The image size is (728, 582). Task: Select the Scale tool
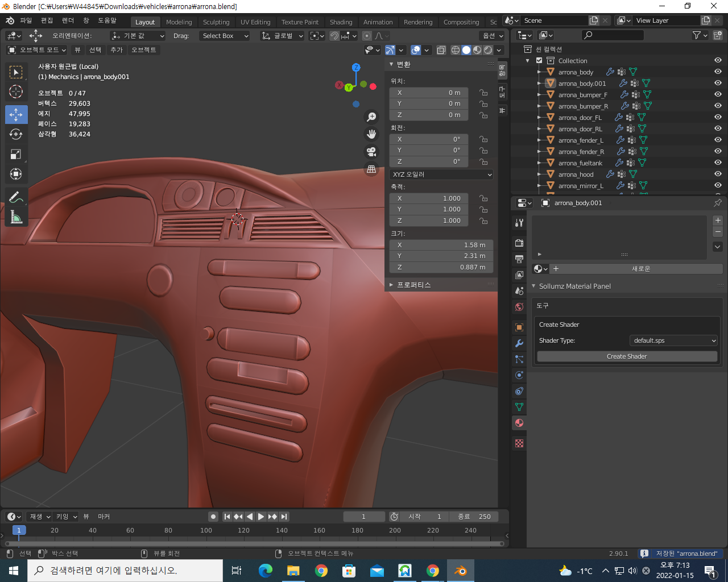point(16,154)
